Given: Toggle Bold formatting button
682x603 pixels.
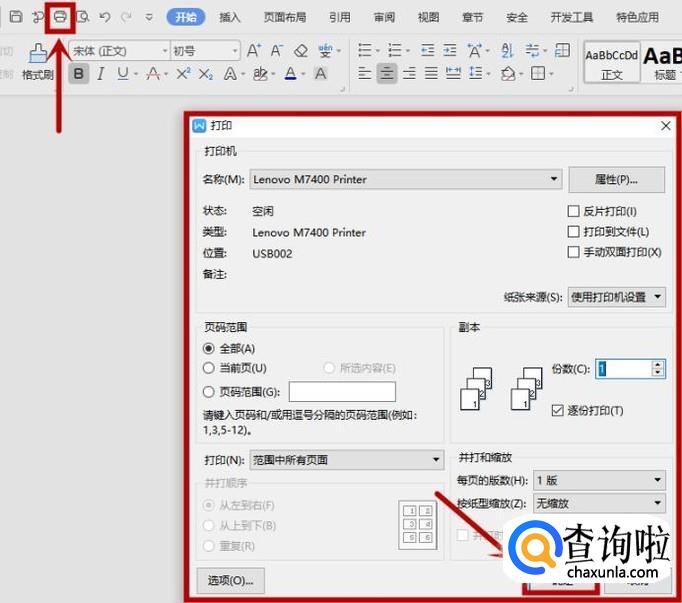Looking at the screenshot, I should [x=78, y=73].
